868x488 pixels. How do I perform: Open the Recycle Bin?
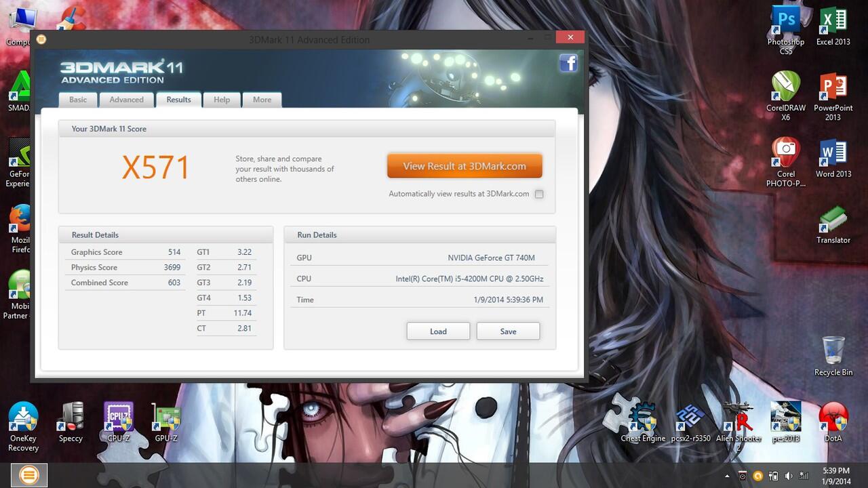coord(833,357)
